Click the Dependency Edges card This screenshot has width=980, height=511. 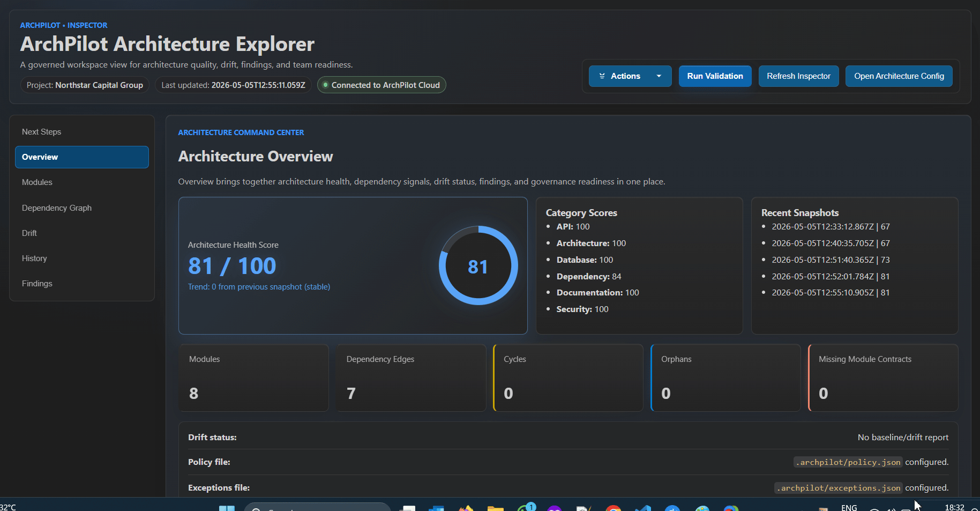tap(411, 378)
